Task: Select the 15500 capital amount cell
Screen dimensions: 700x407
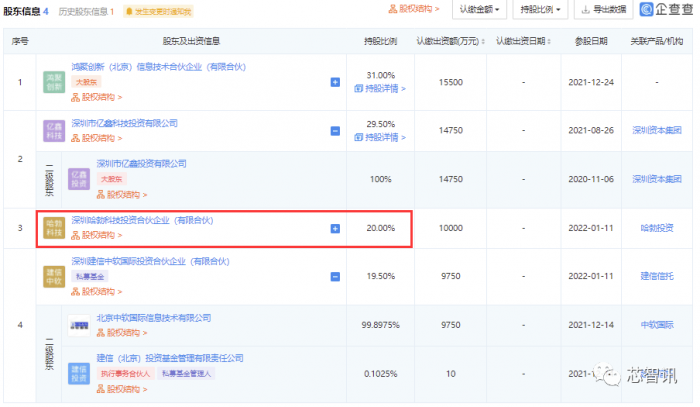Action: (x=450, y=82)
